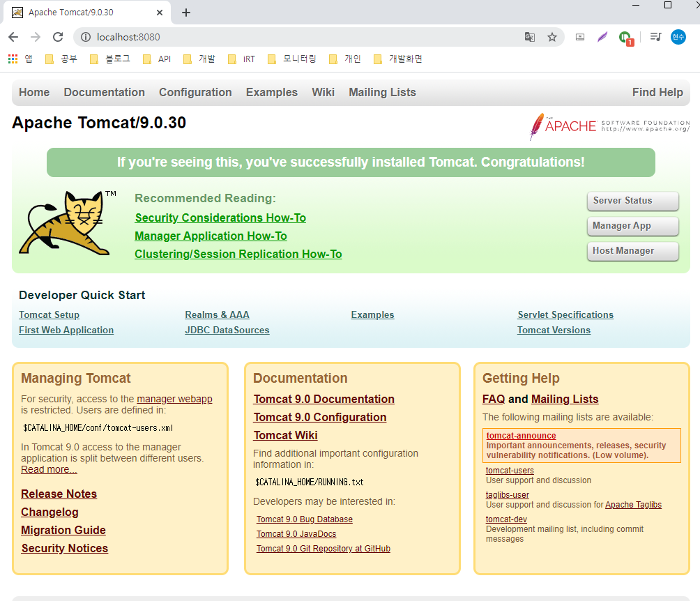Open the Tomcat Setup link
This screenshot has width=700, height=601.
(49, 314)
